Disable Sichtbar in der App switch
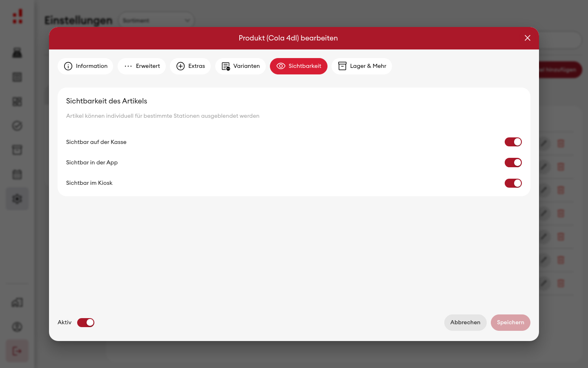 point(513,163)
